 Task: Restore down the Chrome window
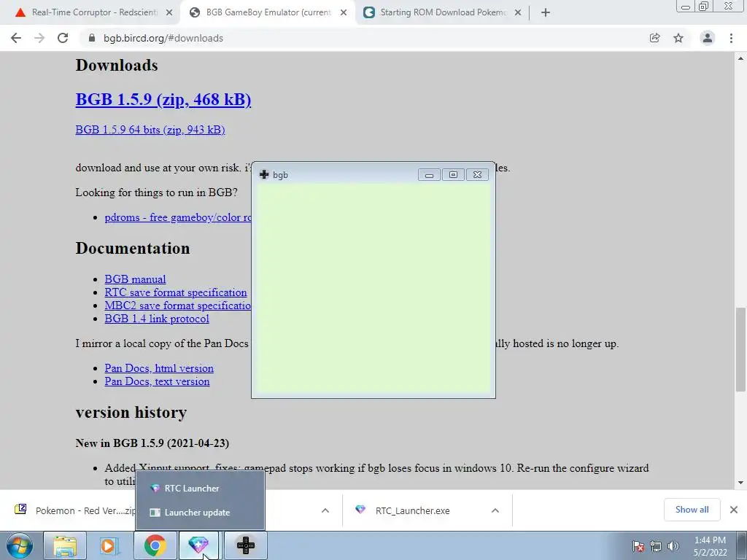tap(704, 6)
